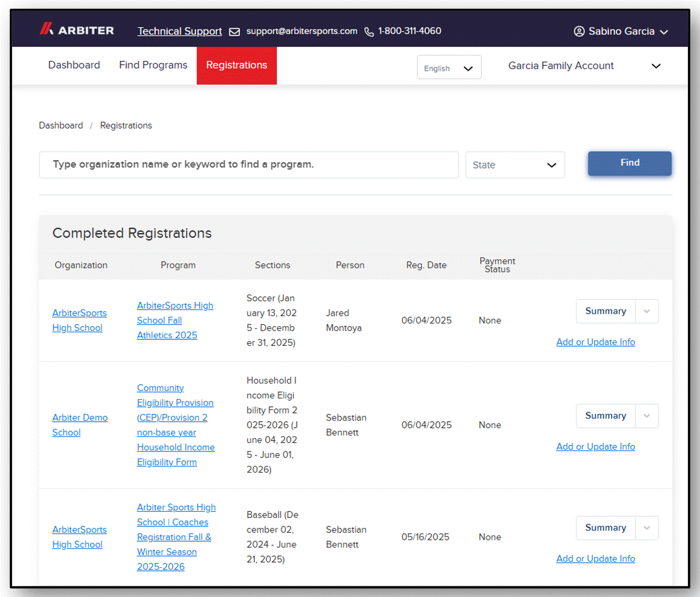Click Reg. Date column header
The width and height of the screenshot is (700, 597).
426,265
